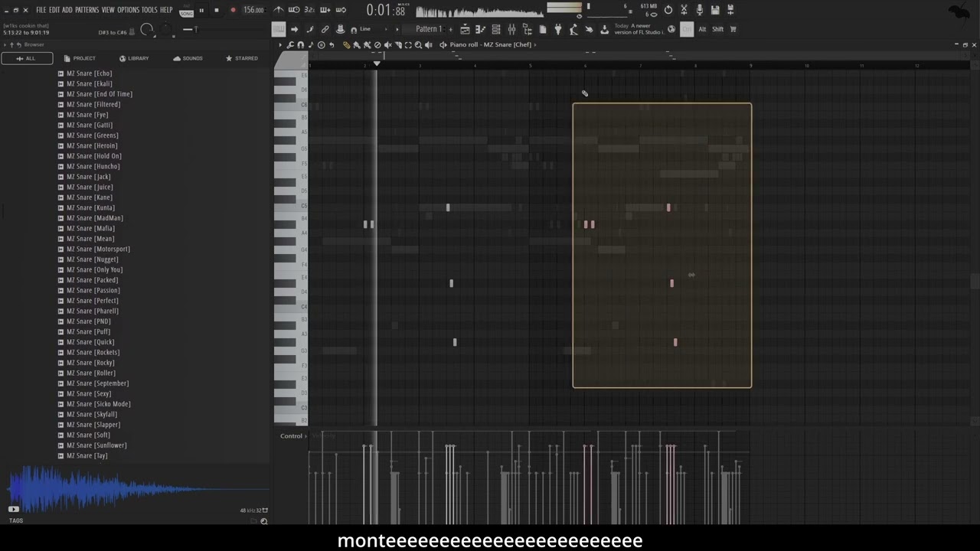Toggle the metronome icon
The image size is (980, 551).
(x=279, y=10)
